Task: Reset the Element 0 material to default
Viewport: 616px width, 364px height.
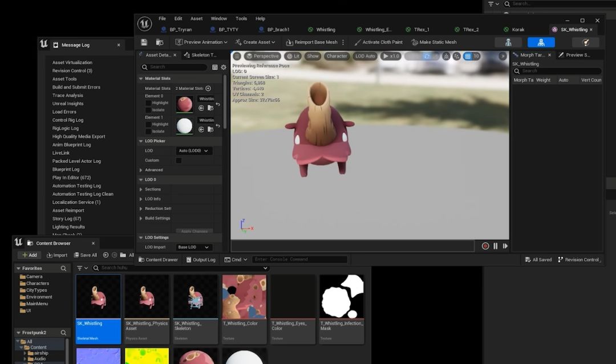Action: click(218, 104)
